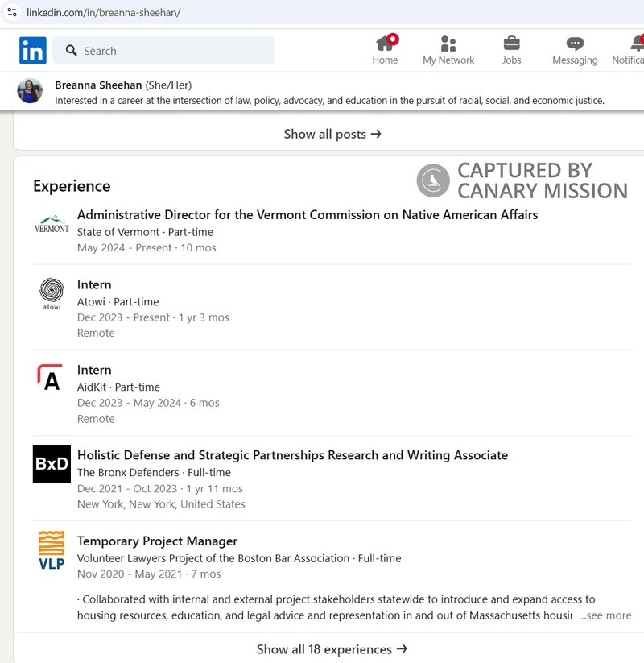Open the Messaging chat icon
Image resolution: width=644 pixels, height=663 pixels.
(x=575, y=44)
